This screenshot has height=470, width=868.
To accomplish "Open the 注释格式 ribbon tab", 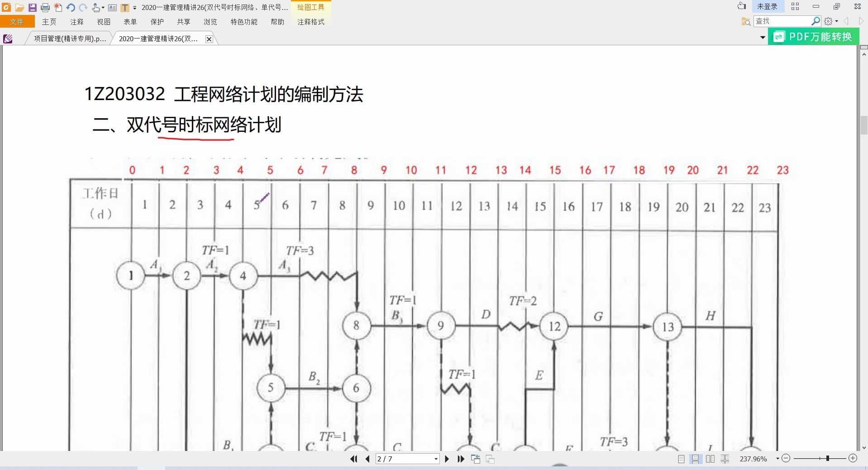I will [x=311, y=22].
